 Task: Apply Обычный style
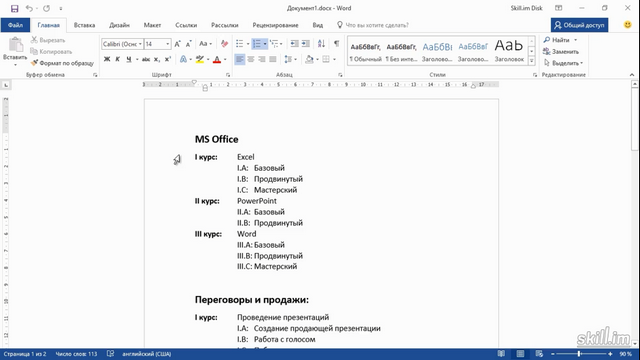[x=365, y=51]
